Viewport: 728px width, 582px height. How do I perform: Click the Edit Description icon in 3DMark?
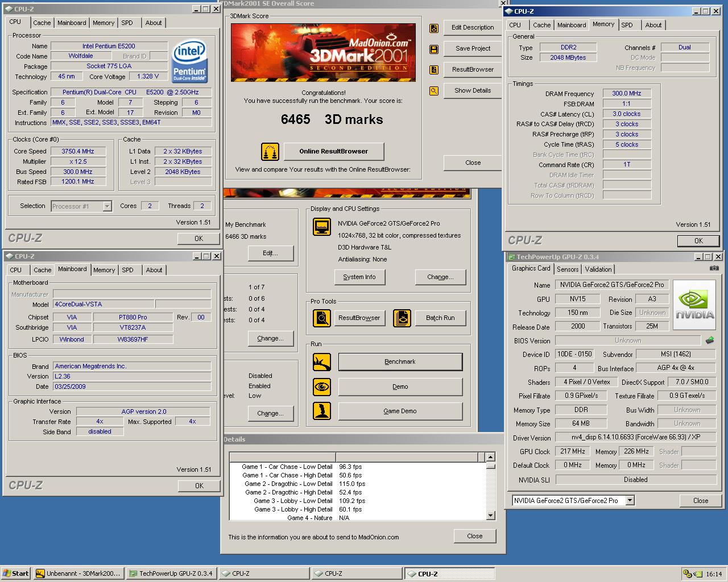coord(434,28)
